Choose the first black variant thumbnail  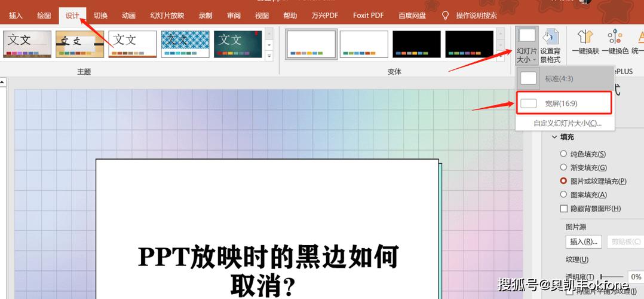(x=416, y=44)
